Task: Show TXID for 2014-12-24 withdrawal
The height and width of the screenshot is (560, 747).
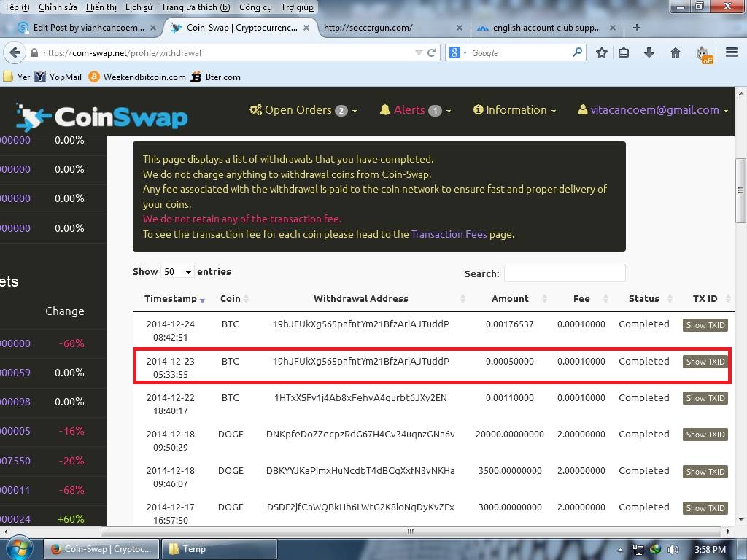Action: 705,325
